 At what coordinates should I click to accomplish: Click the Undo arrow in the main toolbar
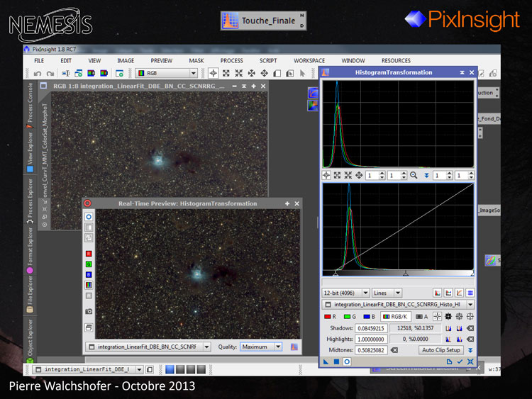click(x=38, y=73)
